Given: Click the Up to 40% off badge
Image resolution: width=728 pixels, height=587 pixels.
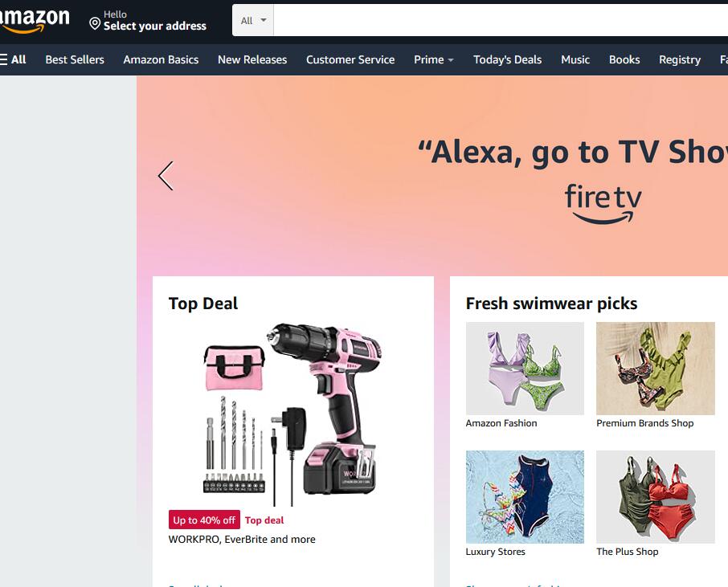Looking at the screenshot, I should coord(204,520).
